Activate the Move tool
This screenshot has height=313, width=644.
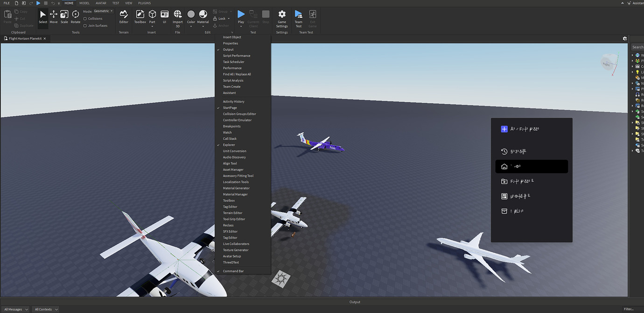tap(54, 17)
